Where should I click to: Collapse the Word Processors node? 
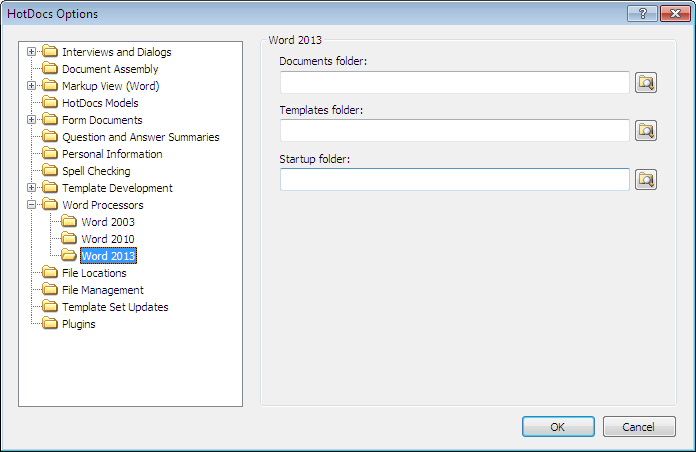tap(32, 205)
